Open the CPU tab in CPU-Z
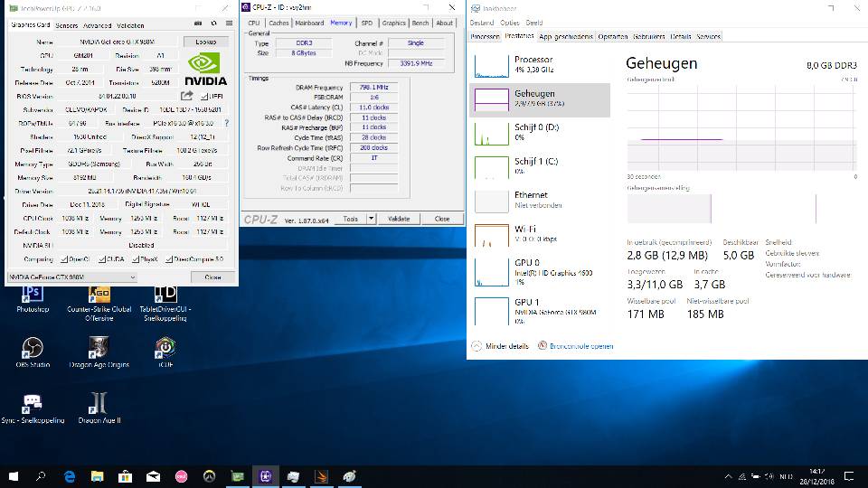868x488 pixels. [x=253, y=23]
